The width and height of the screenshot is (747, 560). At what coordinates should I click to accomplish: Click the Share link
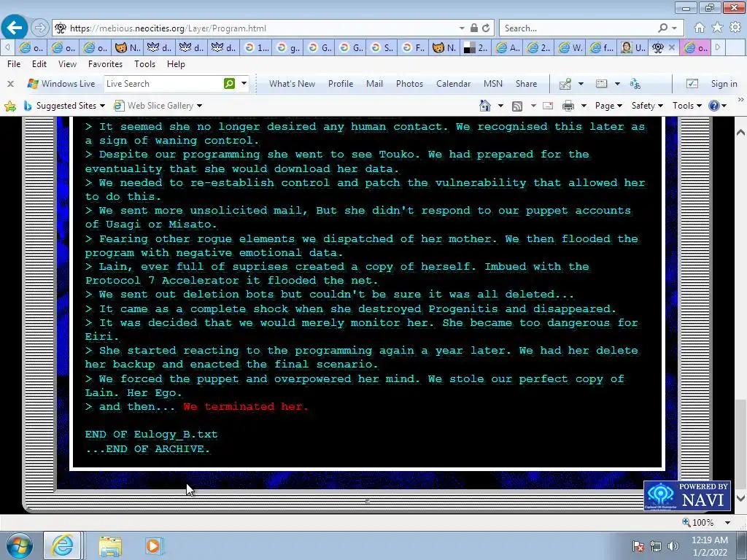pyautogui.click(x=526, y=84)
